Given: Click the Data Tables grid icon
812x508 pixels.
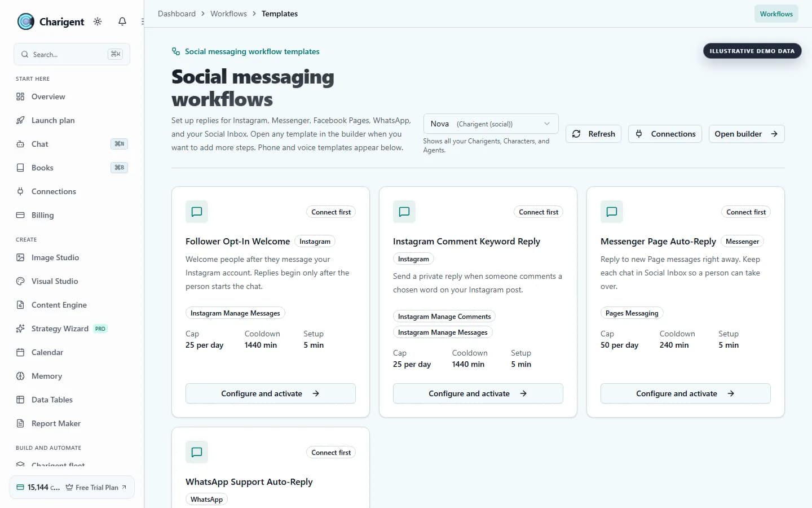Looking at the screenshot, I should point(20,400).
